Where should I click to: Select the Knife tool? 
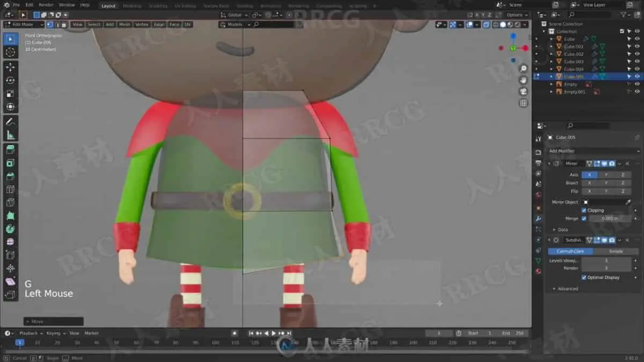pyautogui.click(x=10, y=202)
